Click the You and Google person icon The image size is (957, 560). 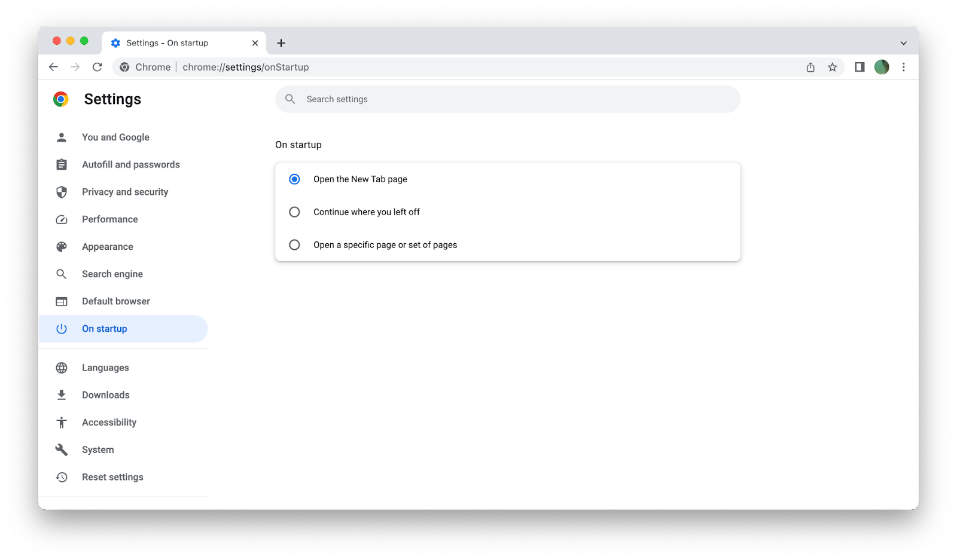click(62, 137)
